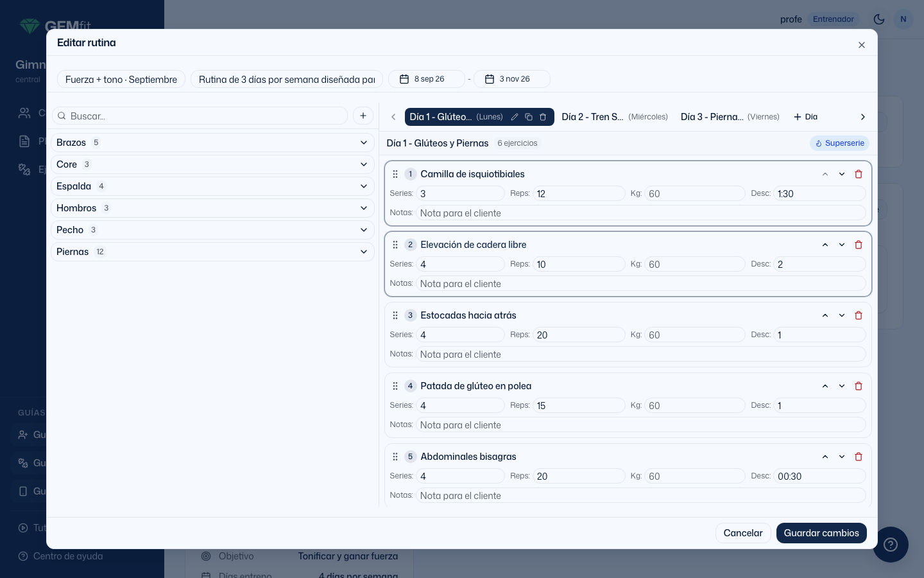Rename Día 1 with the pencil icon
The height and width of the screenshot is (578, 924).
click(x=515, y=117)
